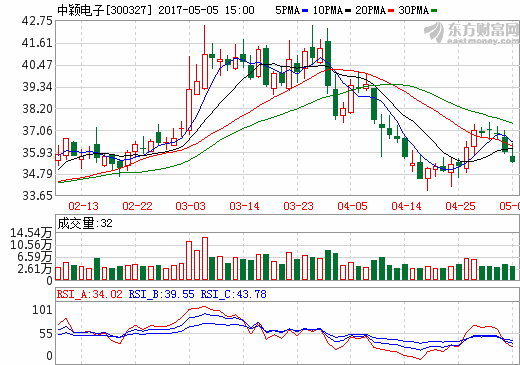
Task: Click the 6.59万 volume axis label
Action: point(35,257)
